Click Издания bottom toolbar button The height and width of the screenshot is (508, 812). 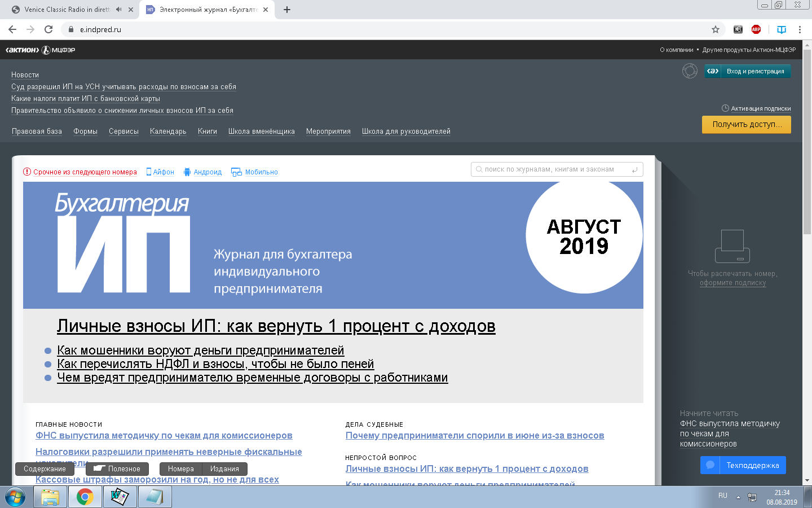point(224,469)
